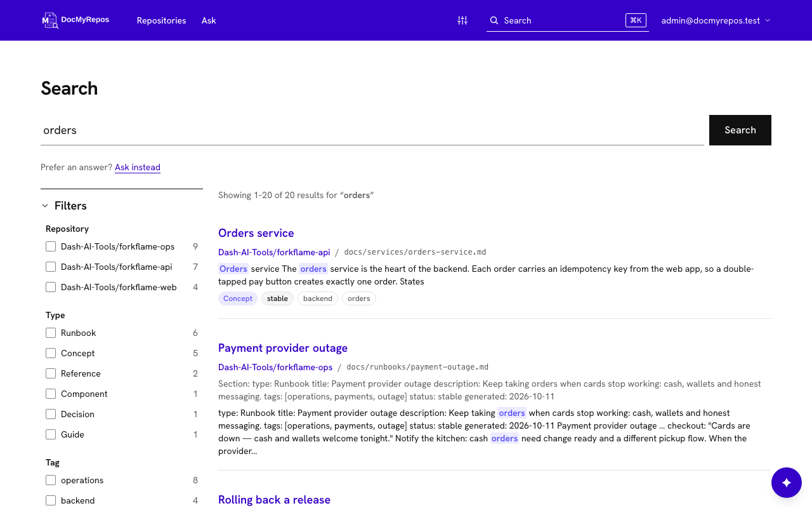This screenshot has width=812, height=508.
Task: Click the magnifier icon in header search
Action: [x=494, y=20]
